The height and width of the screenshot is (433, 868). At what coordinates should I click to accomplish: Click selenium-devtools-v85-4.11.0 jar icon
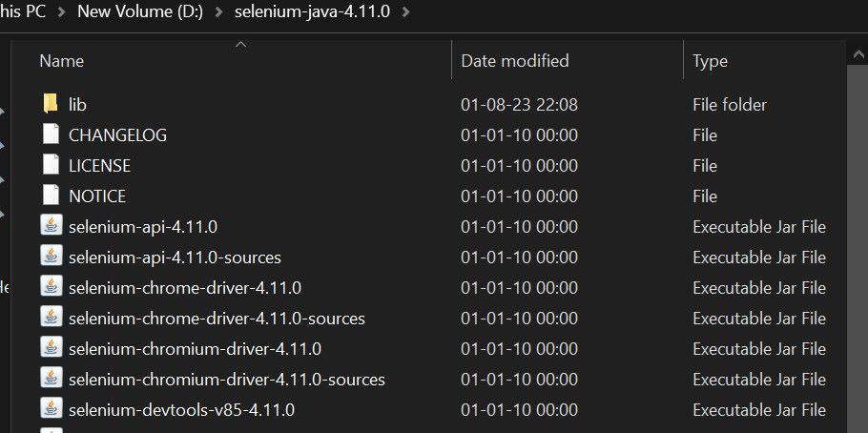tap(51, 409)
